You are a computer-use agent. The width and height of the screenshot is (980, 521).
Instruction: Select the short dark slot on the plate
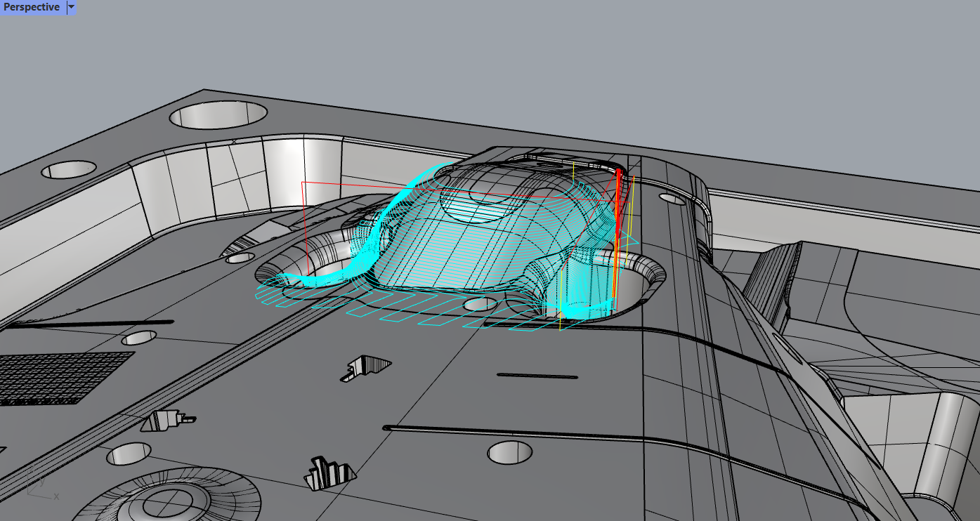pyautogui.click(x=537, y=376)
